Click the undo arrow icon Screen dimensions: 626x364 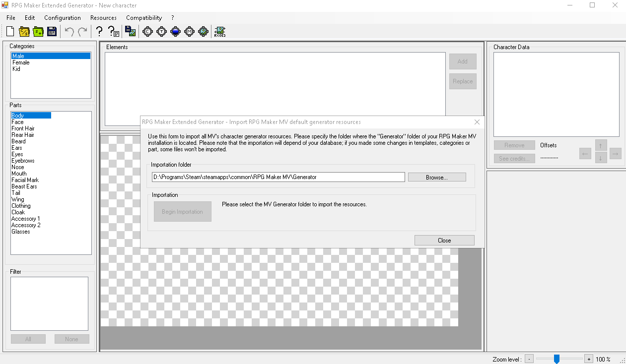point(70,32)
